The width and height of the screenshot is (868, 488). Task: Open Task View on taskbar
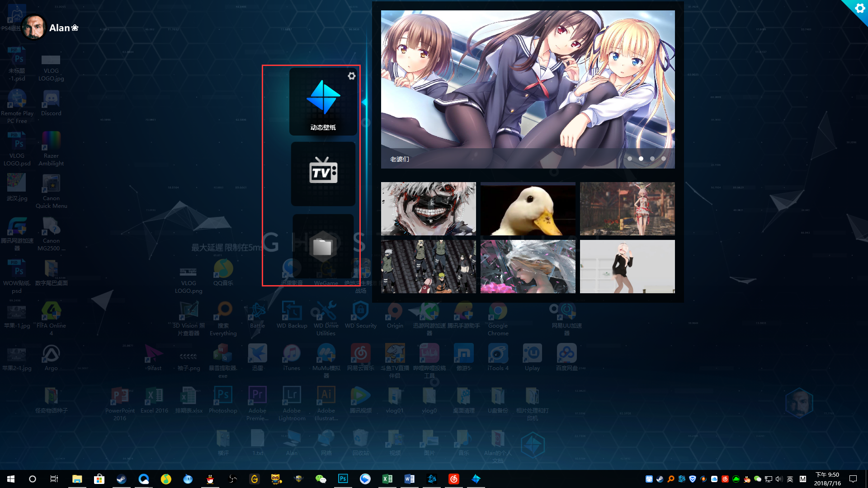pyautogui.click(x=54, y=479)
